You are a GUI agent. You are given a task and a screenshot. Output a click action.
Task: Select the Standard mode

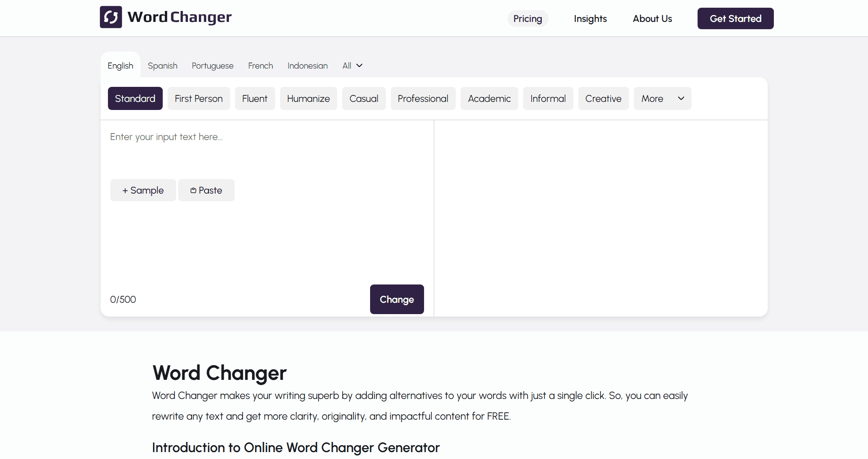coord(135,99)
